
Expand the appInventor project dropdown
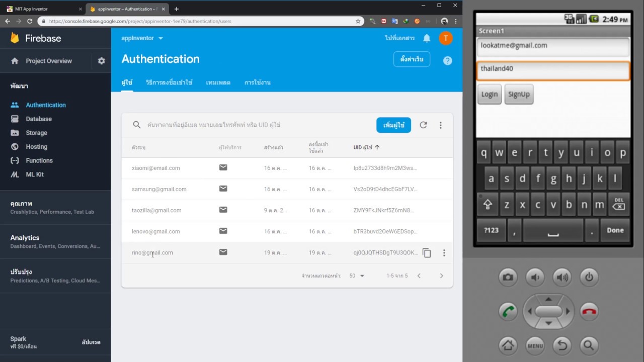click(x=142, y=38)
